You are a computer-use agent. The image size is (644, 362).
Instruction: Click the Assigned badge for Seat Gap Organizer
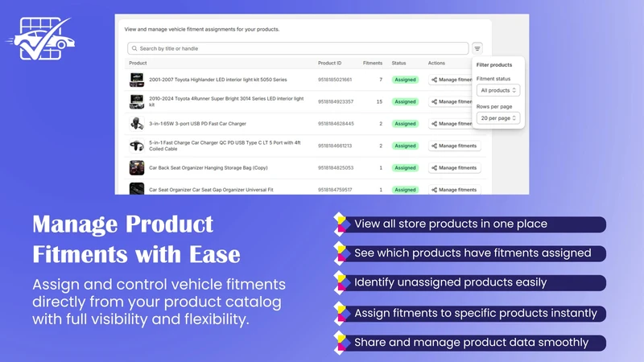click(x=405, y=190)
